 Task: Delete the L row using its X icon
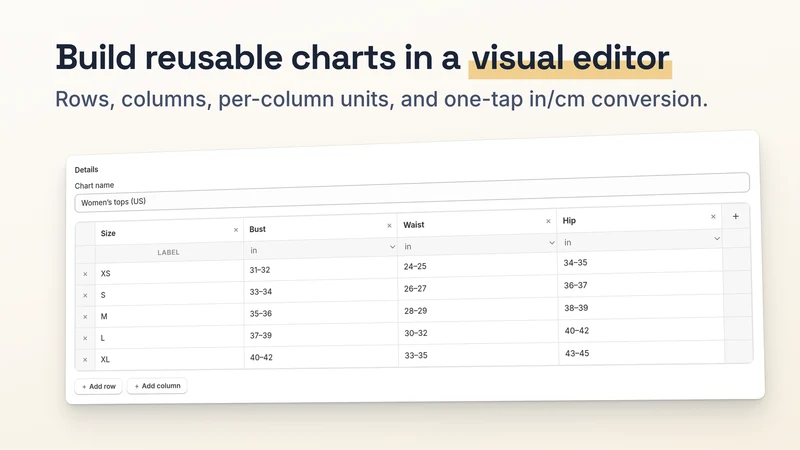coord(85,339)
